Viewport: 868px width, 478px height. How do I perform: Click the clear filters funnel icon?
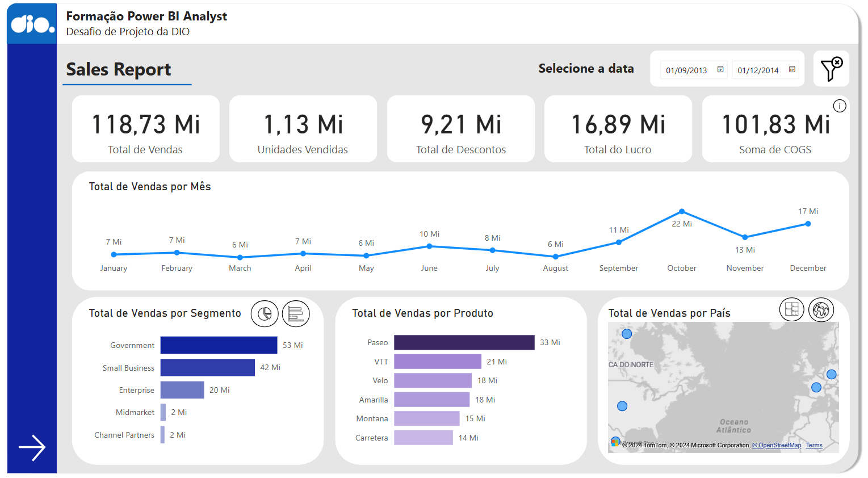click(x=831, y=69)
